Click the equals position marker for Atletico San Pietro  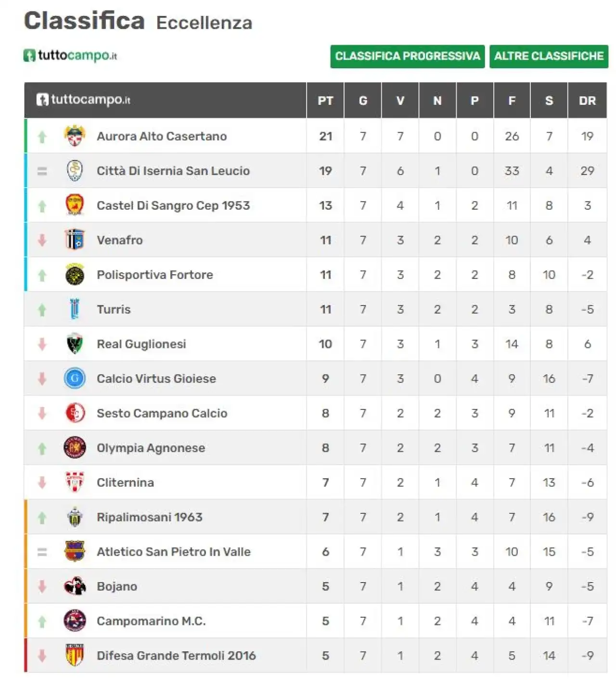[42, 552]
